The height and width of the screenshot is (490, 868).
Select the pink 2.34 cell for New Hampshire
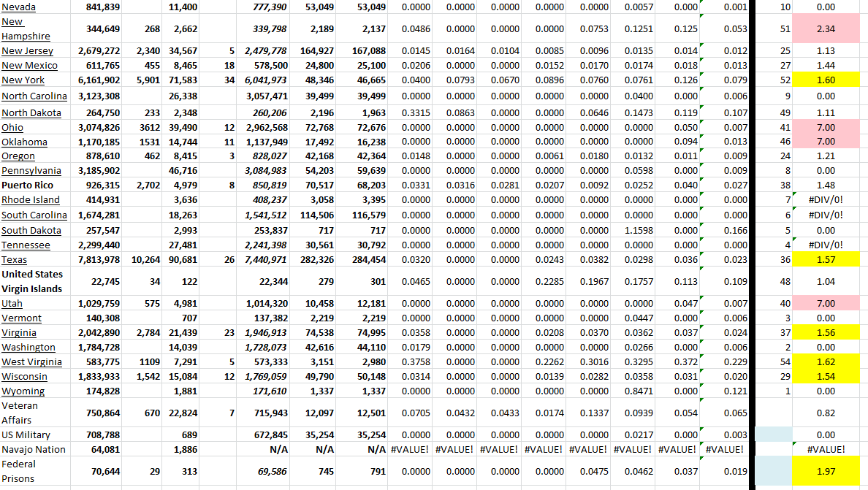point(826,30)
